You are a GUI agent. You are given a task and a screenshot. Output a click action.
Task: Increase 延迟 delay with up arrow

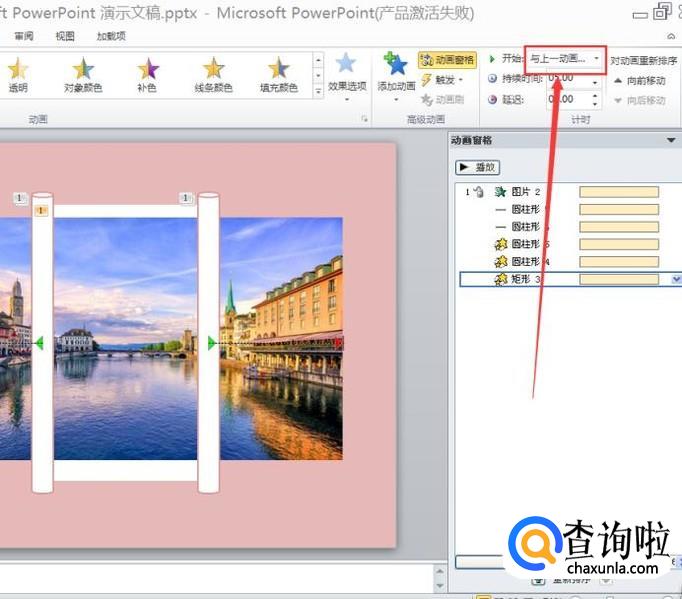595,95
